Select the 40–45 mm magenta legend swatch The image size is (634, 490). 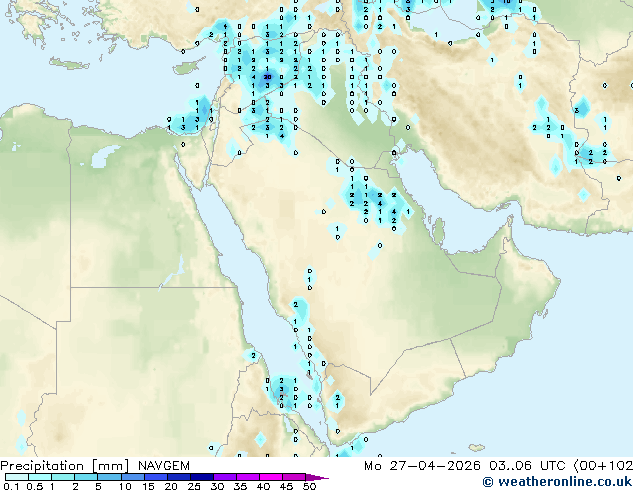[x=271, y=477]
